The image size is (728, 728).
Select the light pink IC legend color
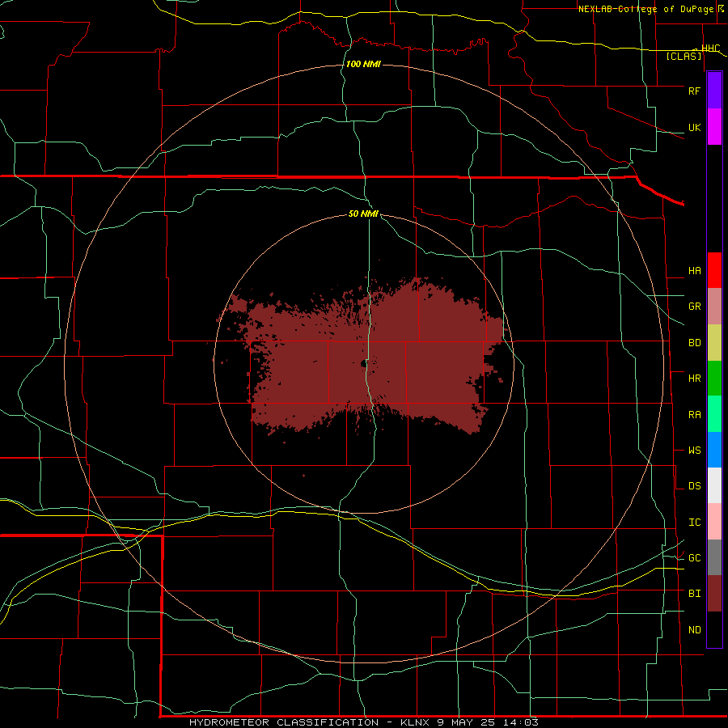tap(714, 522)
